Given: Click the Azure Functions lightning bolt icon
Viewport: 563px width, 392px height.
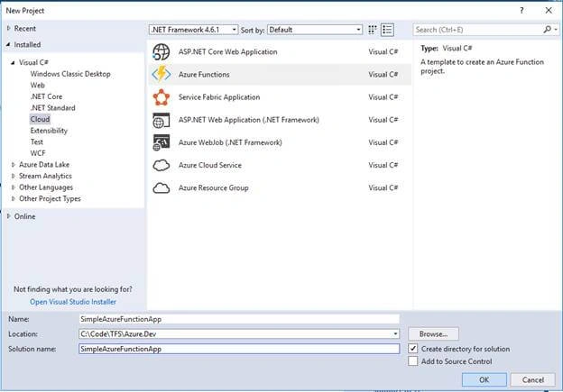Looking at the screenshot, I should click(x=162, y=74).
